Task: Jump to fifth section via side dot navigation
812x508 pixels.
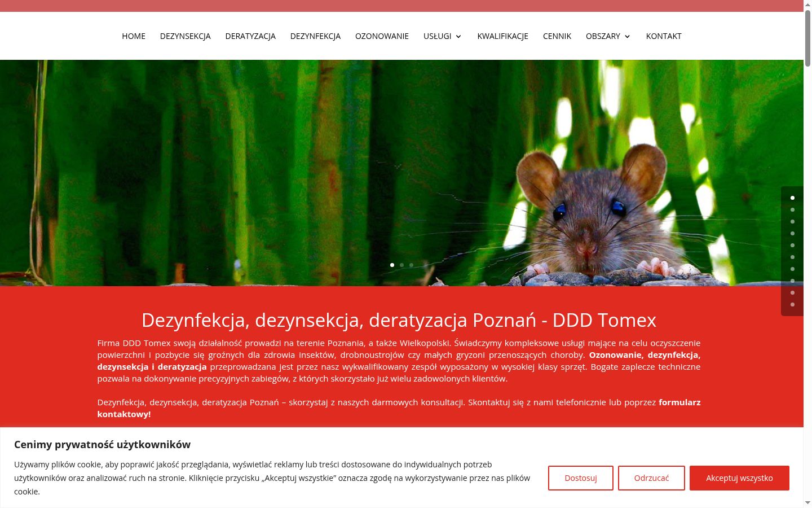Action: pos(792,245)
